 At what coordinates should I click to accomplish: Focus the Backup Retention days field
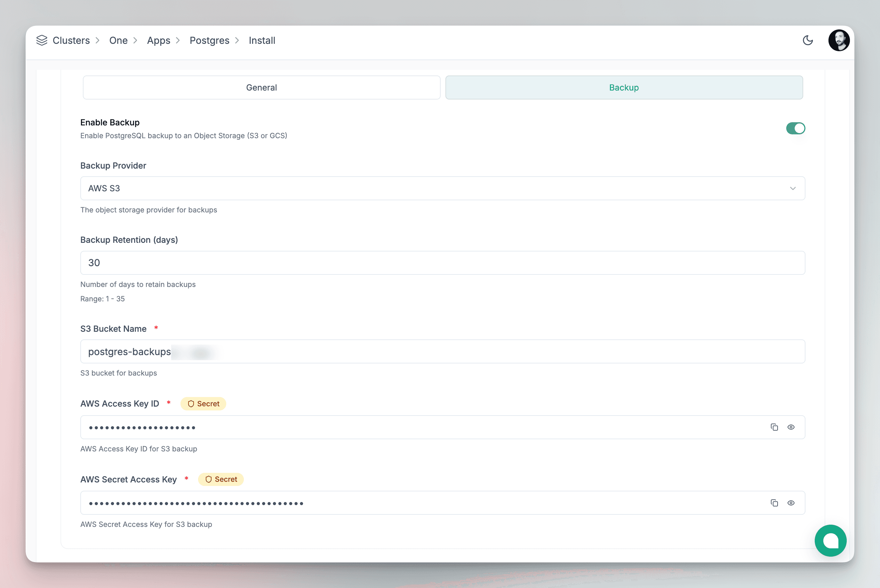(x=443, y=263)
